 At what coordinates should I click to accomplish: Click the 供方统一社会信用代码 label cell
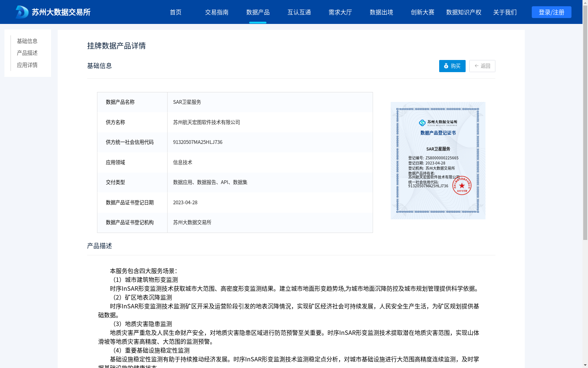tap(132, 142)
